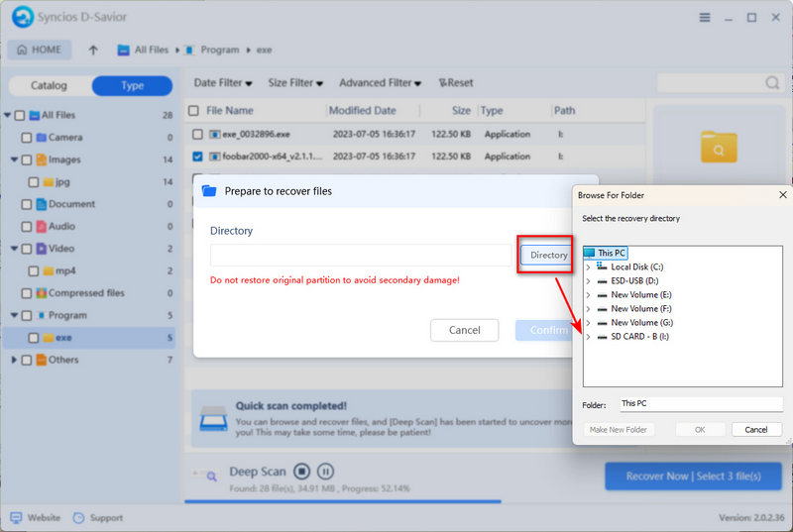Stop the Deep Scan
This screenshot has height=532, width=793.
[302, 472]
